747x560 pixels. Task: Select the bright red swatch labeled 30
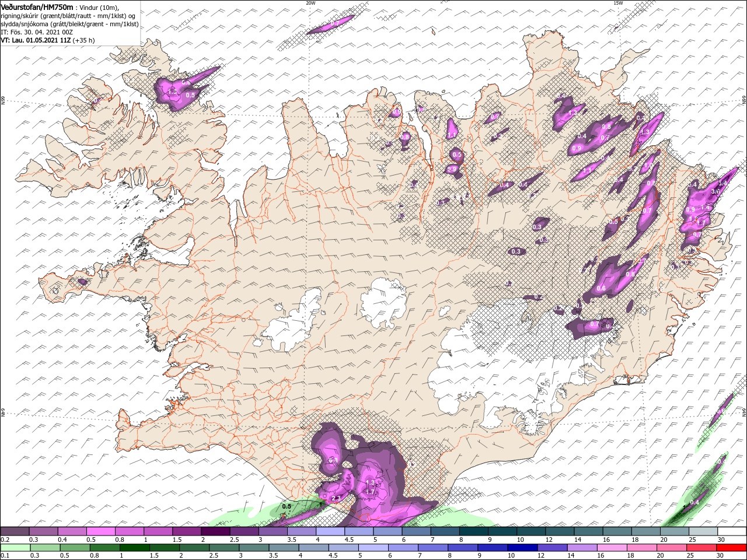(732, 547)
